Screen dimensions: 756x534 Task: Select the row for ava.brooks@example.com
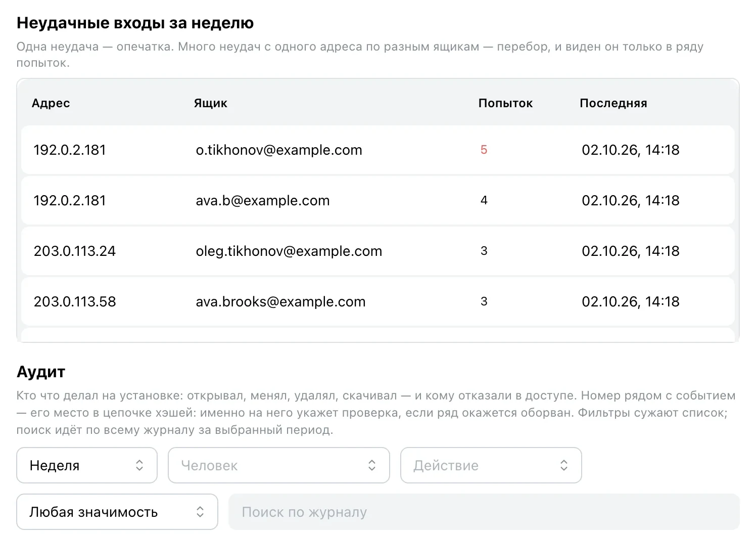click(x=377, y=301)
